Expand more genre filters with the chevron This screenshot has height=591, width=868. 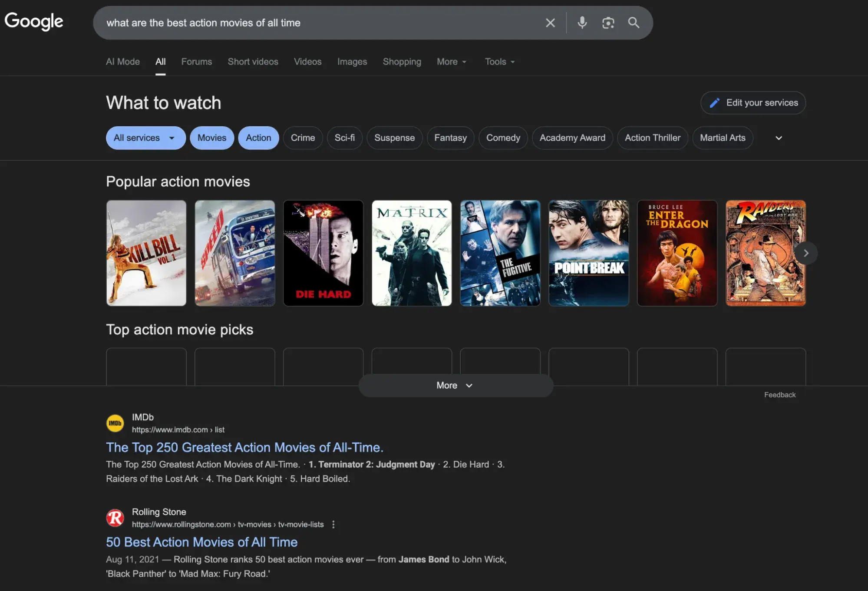pos(778,138)
